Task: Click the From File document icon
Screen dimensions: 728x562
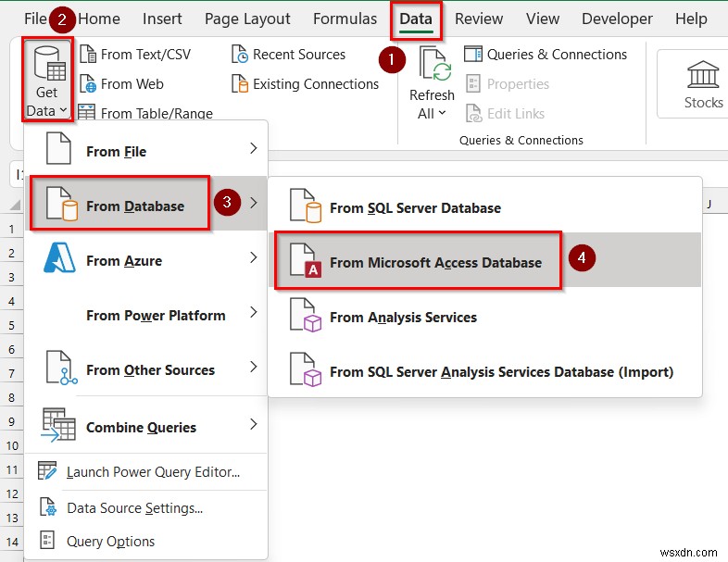Action: click(x=58, y=148)
